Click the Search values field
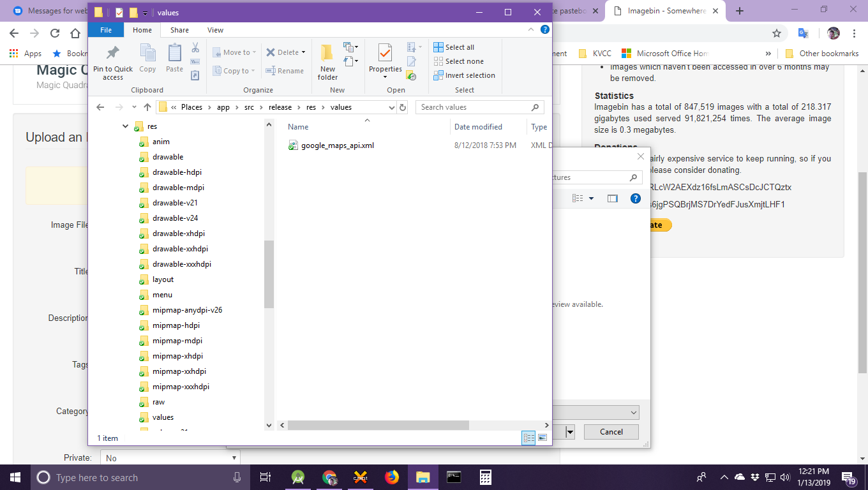Viewport: 868px width, 490px height. 481,107
